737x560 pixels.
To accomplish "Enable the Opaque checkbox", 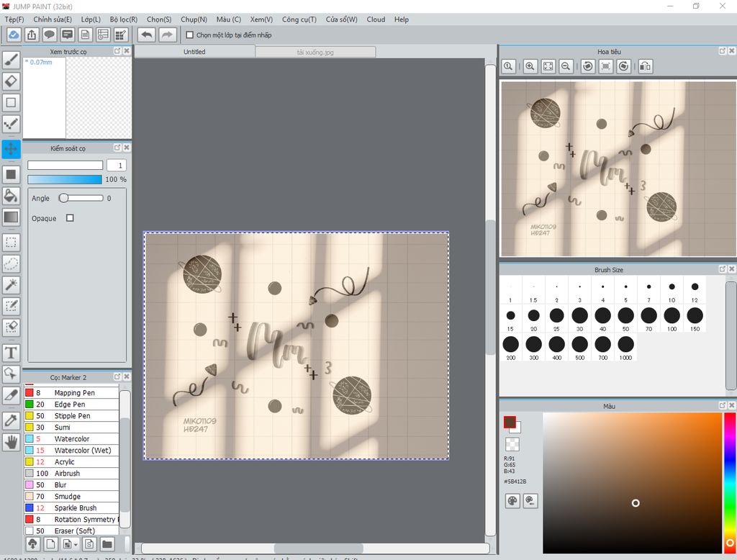I will click(x=70, y=218).
